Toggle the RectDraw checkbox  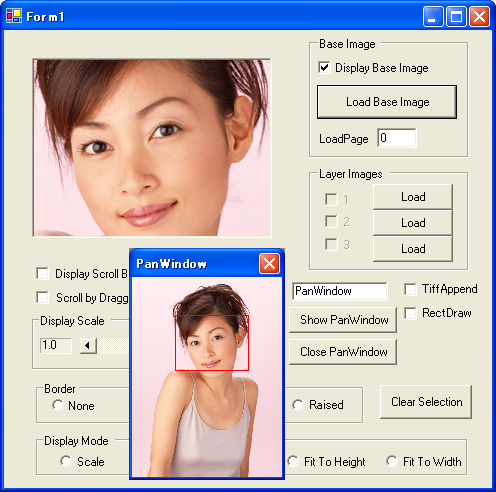click(410, 313)
